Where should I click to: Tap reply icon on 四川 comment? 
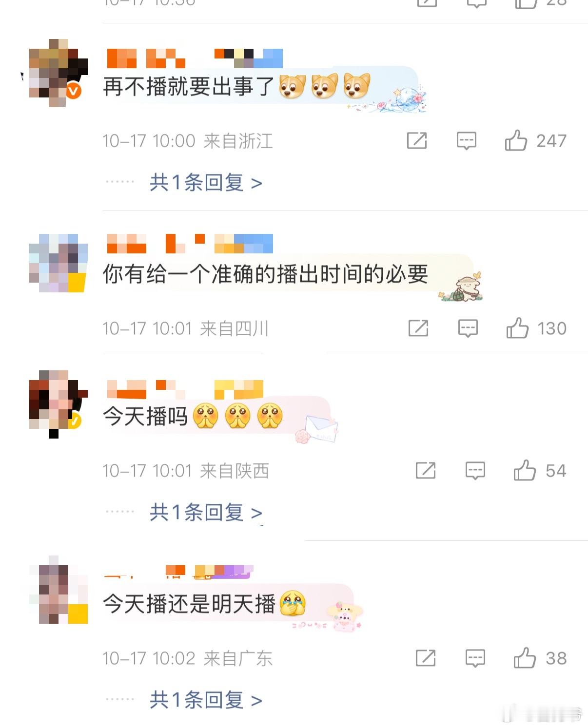tap(468, 328)
